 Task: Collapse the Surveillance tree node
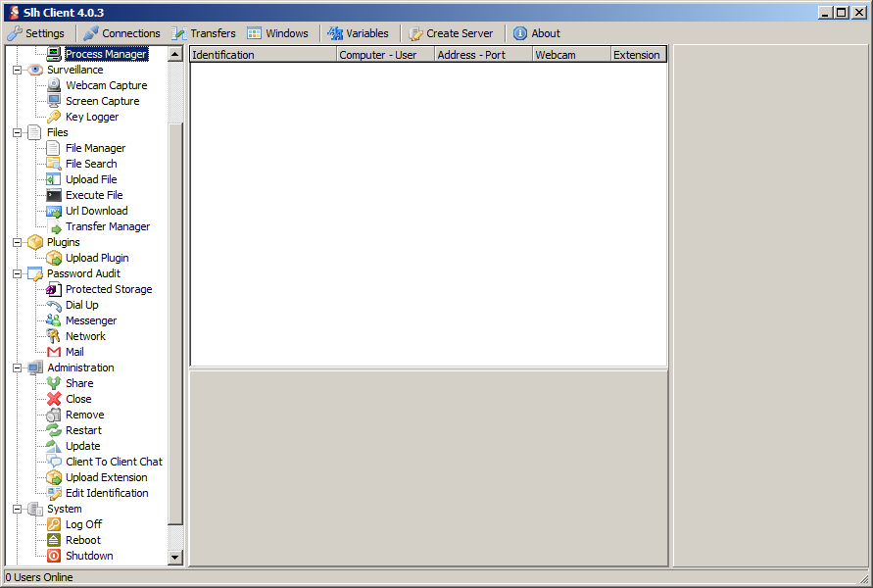[18, 70]
